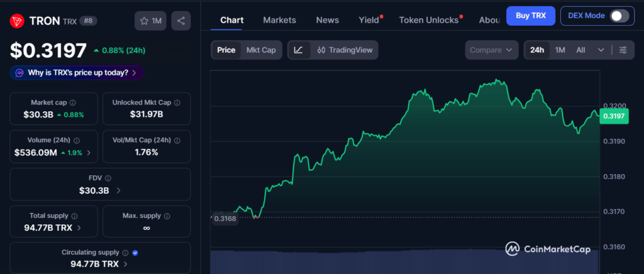Click the Buy TRX button

pyautogui.click(x=530, y=15)
